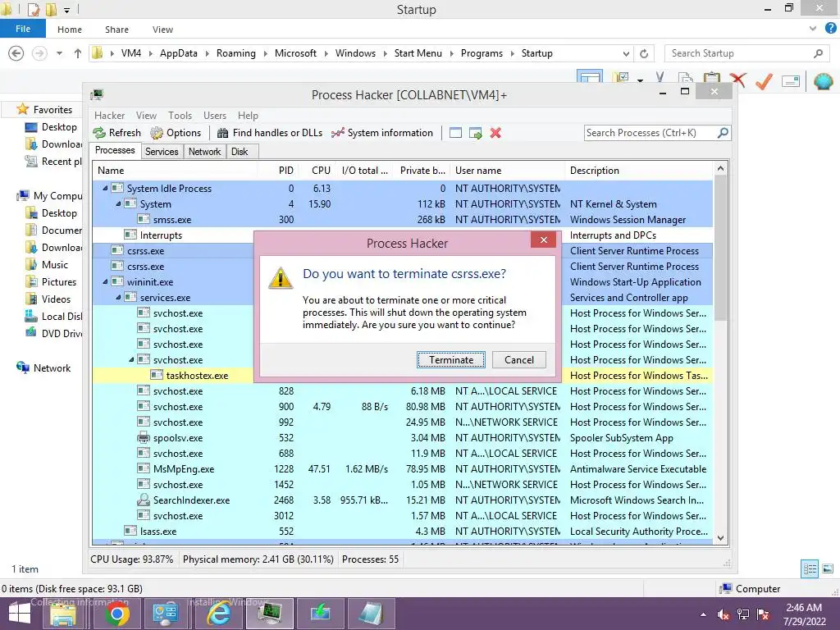Switch to the Services tab
This screenshot has height=630, width=840.
pos(162,152)
